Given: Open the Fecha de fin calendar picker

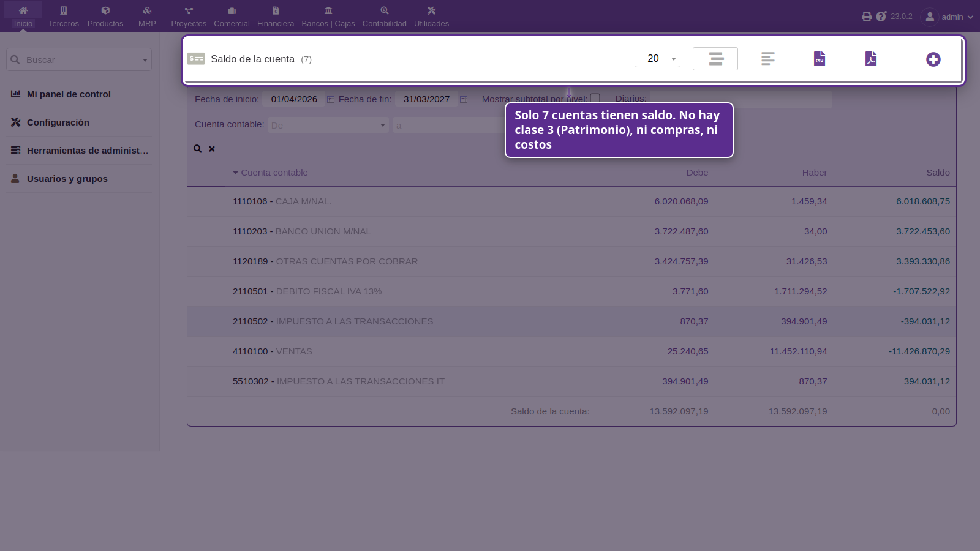Looking at the screenshot, I should pos(464,99).
